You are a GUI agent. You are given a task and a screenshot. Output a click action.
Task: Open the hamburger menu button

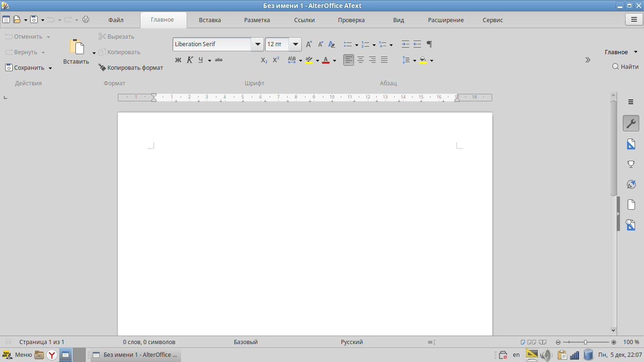(633, 20)
